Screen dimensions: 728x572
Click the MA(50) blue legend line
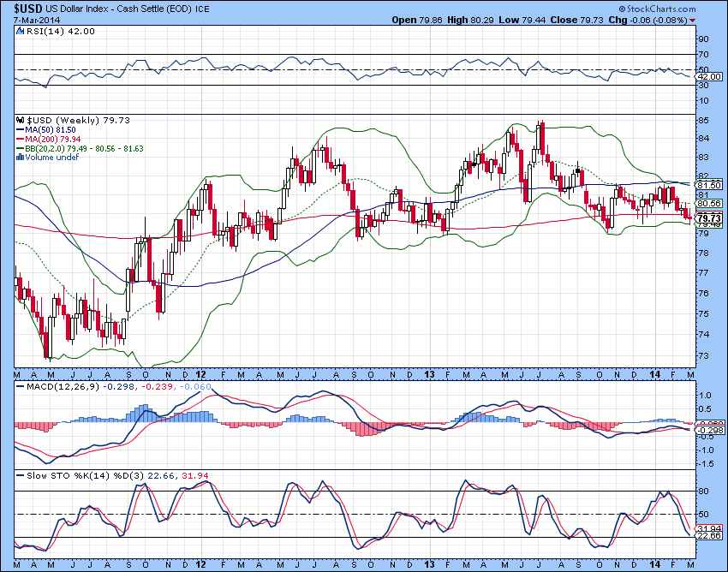21,130
